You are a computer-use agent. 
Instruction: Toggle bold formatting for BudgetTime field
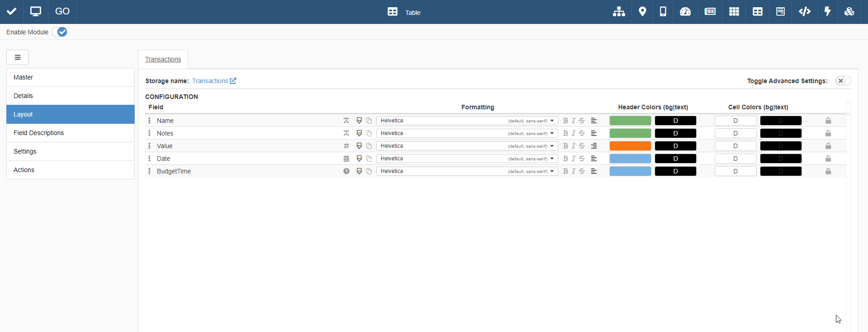click(x=566, y=171)
